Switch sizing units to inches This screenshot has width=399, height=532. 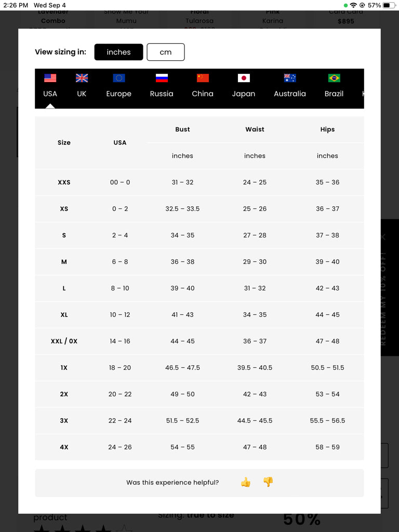(x=118, y=52)
